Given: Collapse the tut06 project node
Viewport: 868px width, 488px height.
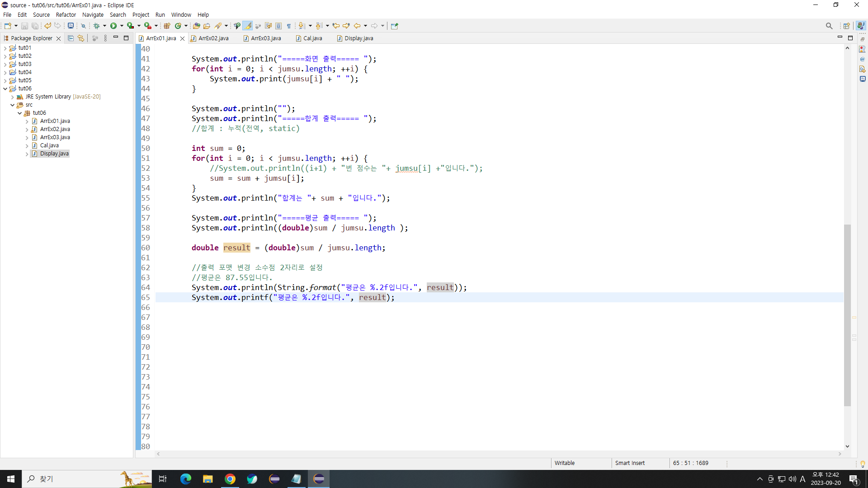Looking at the screenshot, I should point(5,89).
